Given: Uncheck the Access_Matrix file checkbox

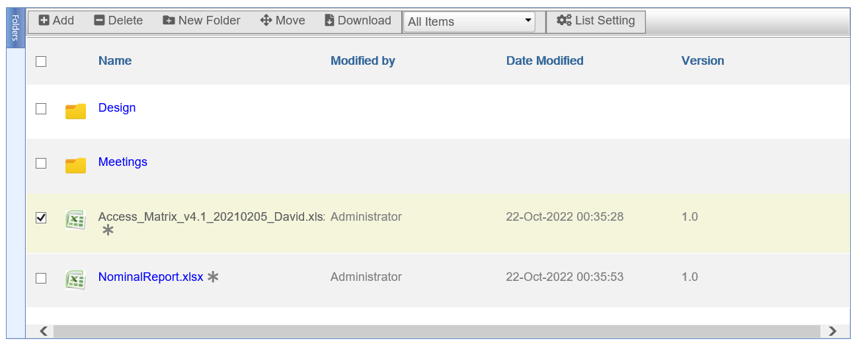Looking at the screenshot, I should pyautogui.click(x=41, y=217).
